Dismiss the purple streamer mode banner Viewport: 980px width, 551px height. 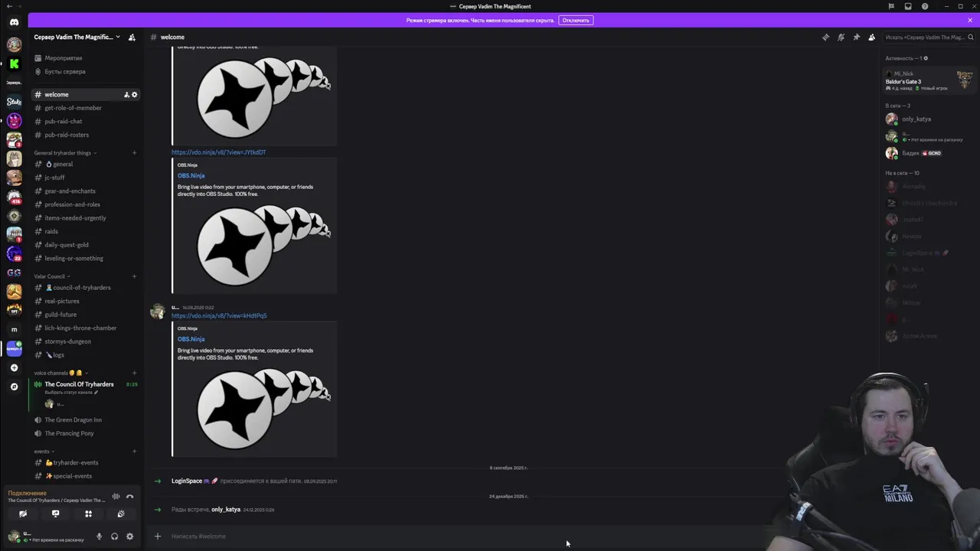(x=970, y=20)
